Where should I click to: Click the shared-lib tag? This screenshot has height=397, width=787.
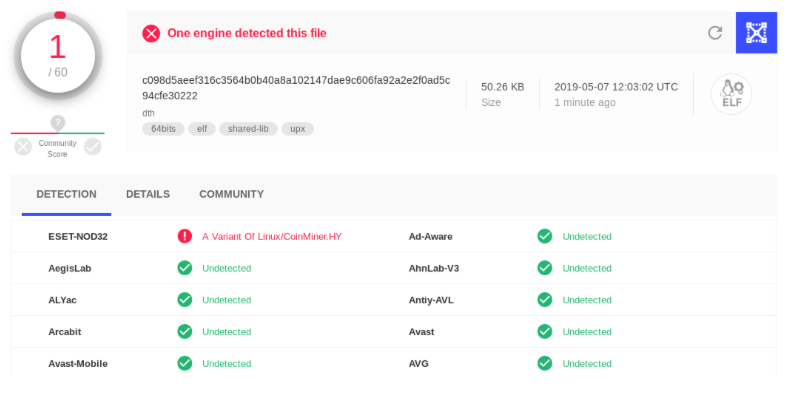(x=248, y=129)
